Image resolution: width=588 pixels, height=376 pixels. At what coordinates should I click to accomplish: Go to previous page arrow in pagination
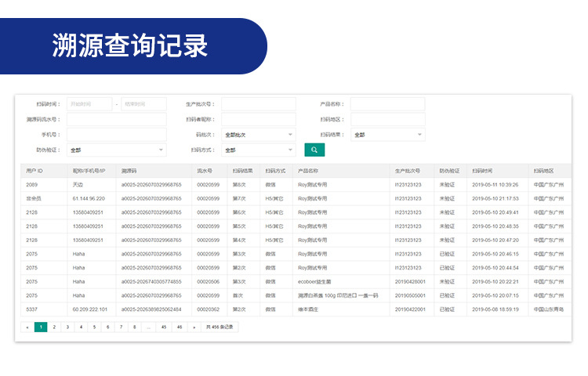click(x=27, y=327)
